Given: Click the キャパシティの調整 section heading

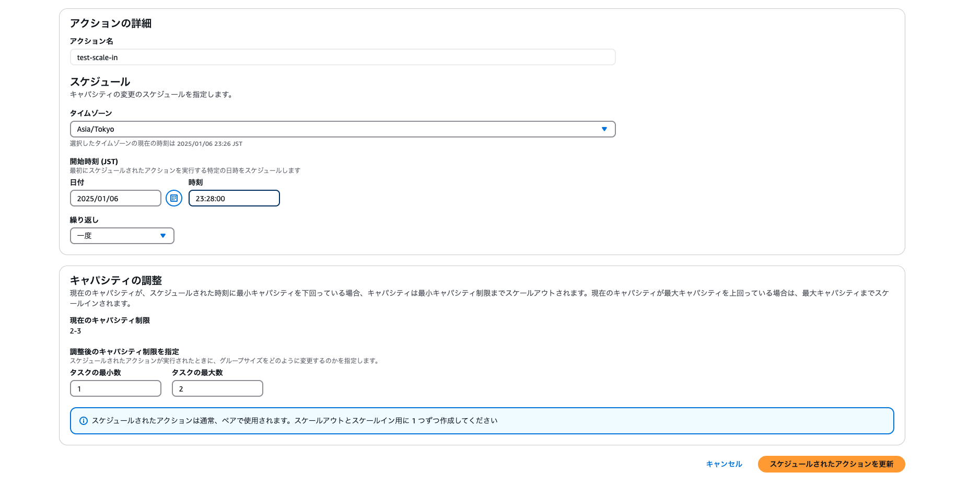Looking at the screenshot, I should coord(116,281).
